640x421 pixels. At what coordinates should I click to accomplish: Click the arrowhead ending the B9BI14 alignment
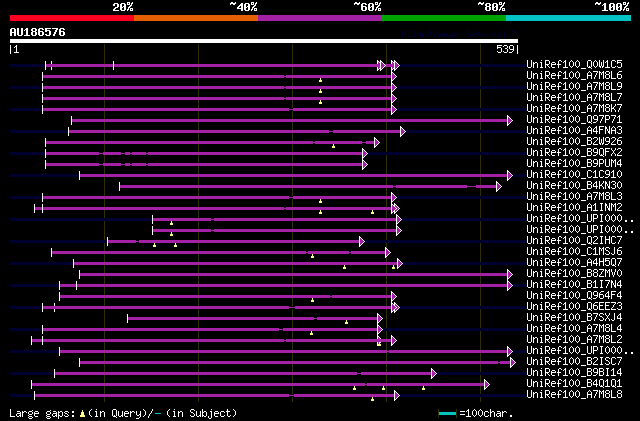tap(434, 373)
